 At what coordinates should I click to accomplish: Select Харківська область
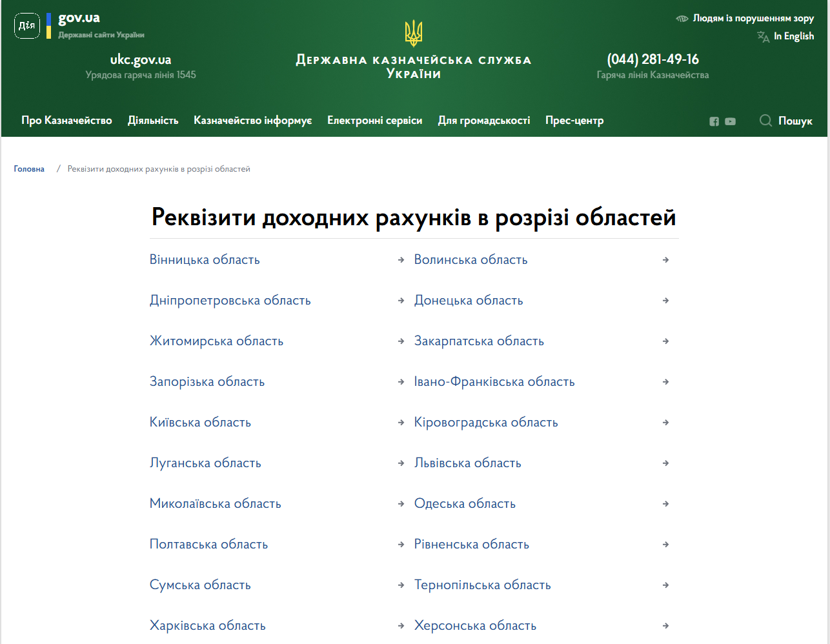point(208,625)
